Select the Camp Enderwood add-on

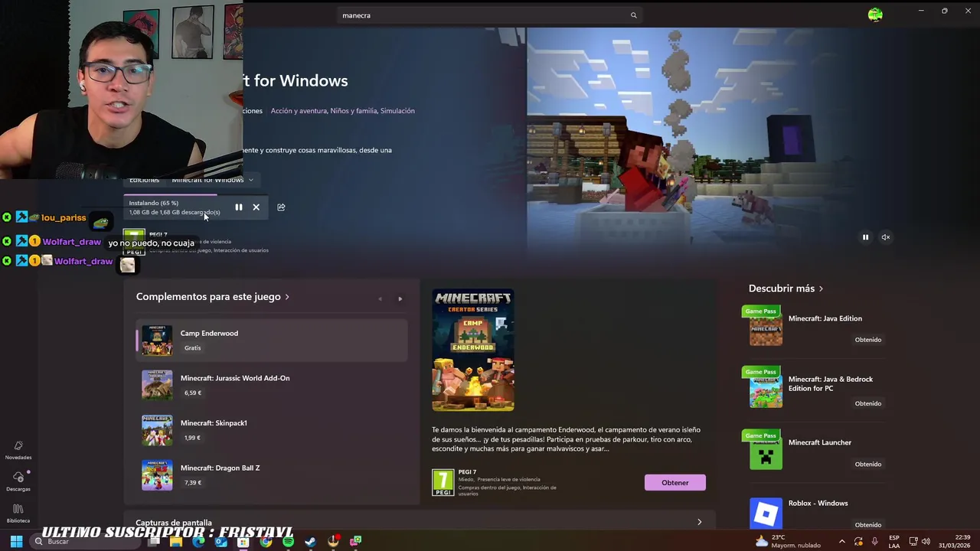272,341
